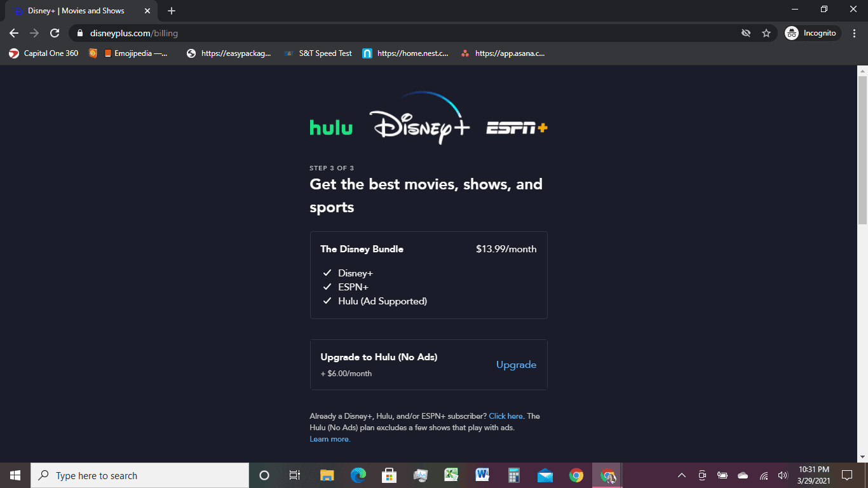Viewport: 868px width, 488px height.
Task: Open the app.asana.c... bookmark
Action: coord(503,53)
